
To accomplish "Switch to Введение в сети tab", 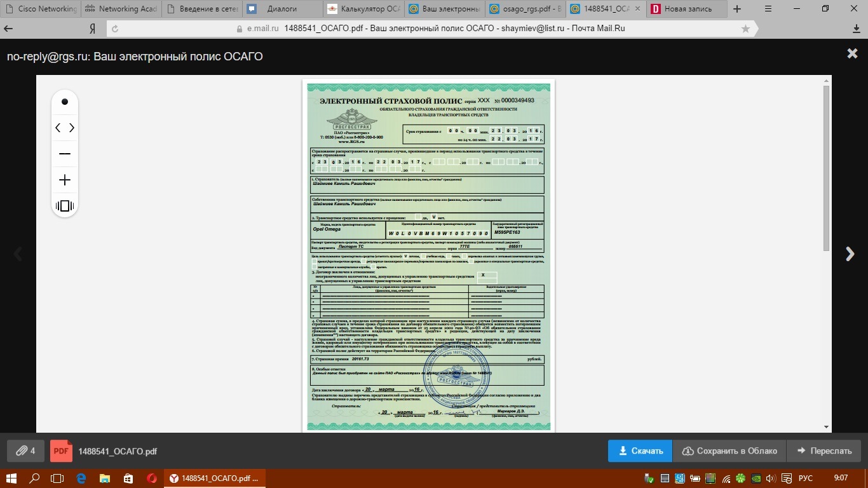I will [x=203, y=9].
